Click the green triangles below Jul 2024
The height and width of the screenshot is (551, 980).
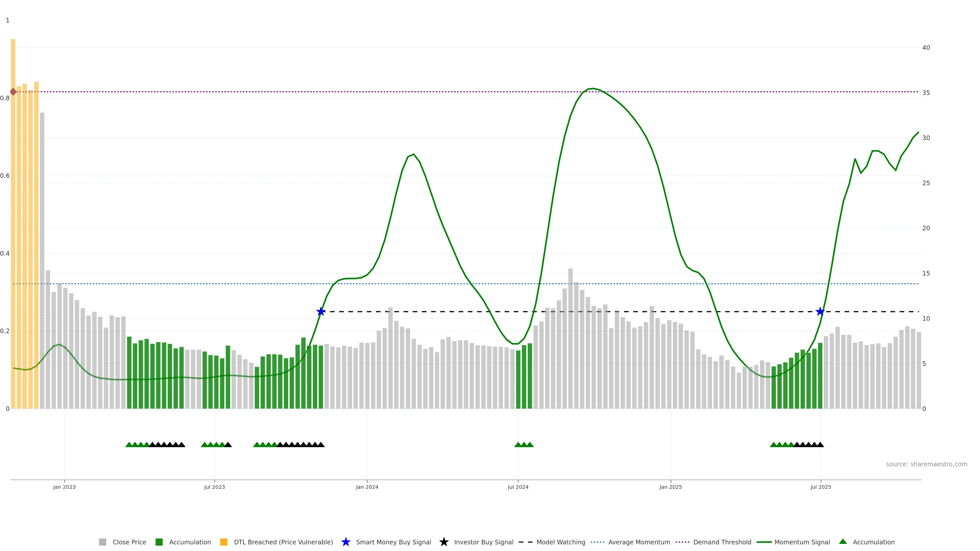click(524, 445)
